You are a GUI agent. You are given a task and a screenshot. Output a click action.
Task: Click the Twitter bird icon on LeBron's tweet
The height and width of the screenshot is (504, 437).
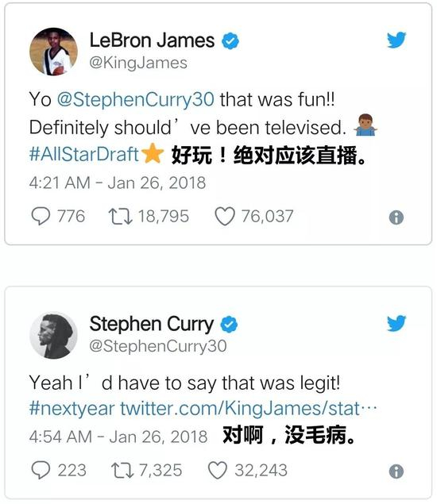coord(396,40)
